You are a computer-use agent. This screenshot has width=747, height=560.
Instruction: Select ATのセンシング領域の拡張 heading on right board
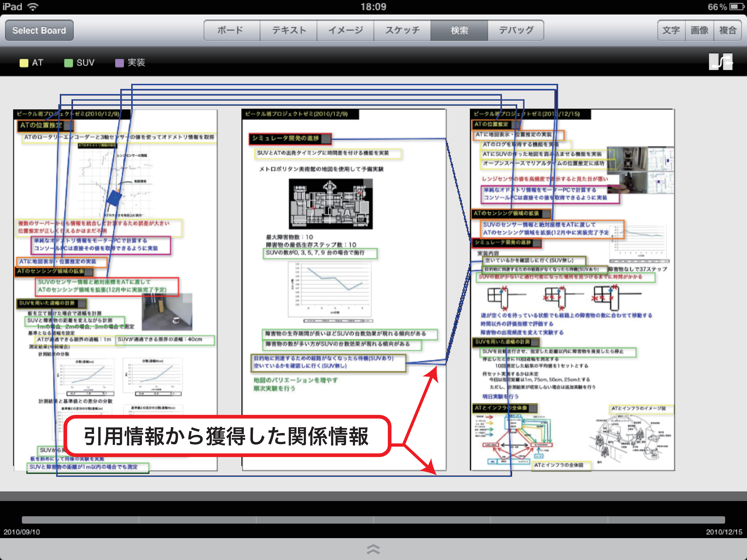511,214
